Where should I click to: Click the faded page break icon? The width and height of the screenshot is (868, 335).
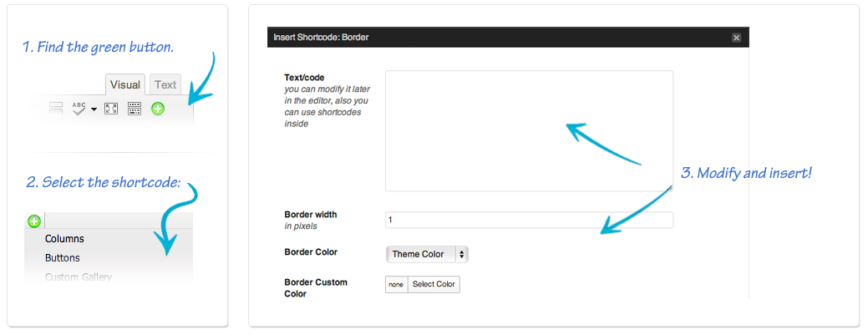pos(56,109)
